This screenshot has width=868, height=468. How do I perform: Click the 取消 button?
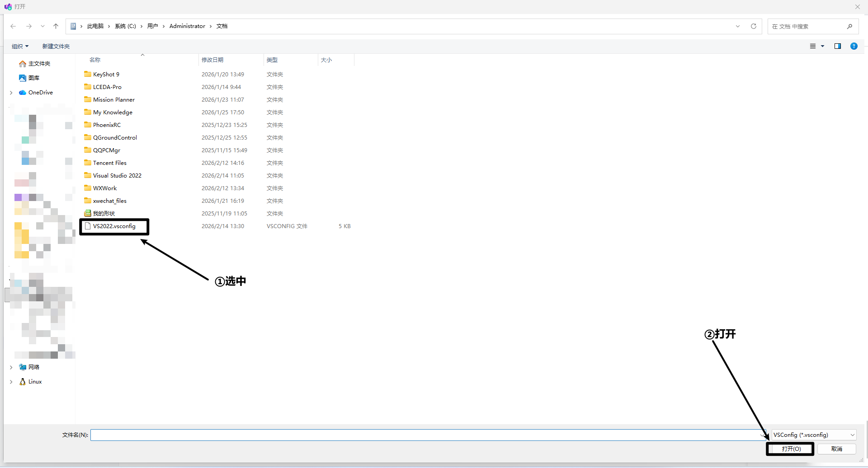[x=836, y=449]
